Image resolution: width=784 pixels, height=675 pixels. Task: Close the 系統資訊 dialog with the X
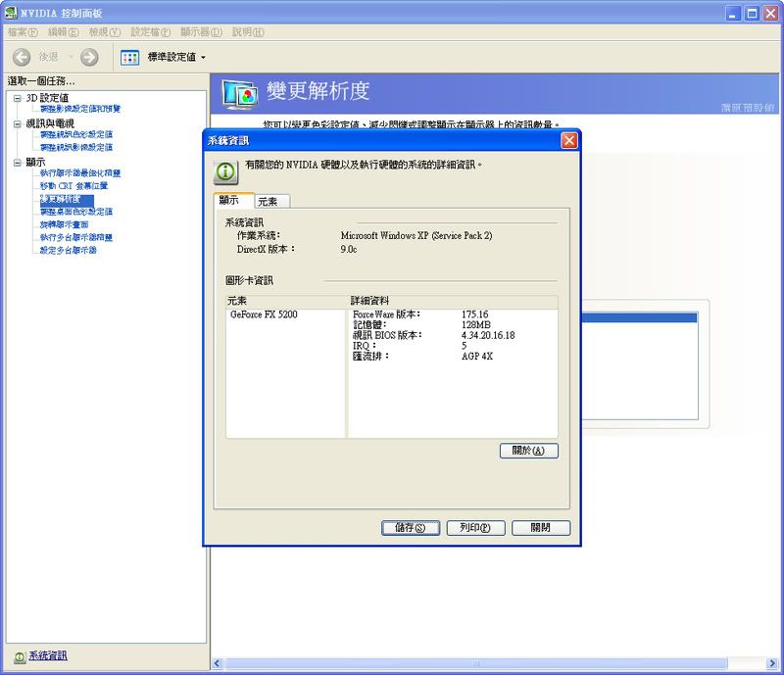[x=569, y=140]
